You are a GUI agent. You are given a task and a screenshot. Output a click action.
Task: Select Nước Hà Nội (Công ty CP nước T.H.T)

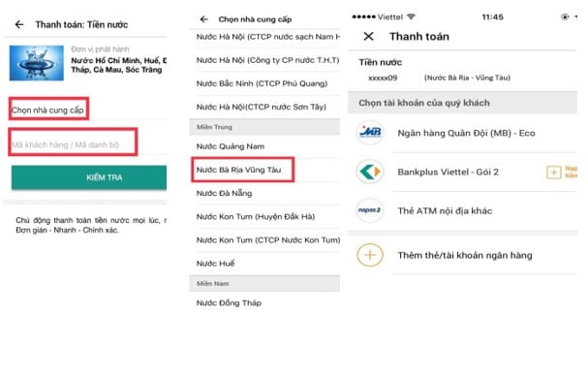(x=267, y=60)
